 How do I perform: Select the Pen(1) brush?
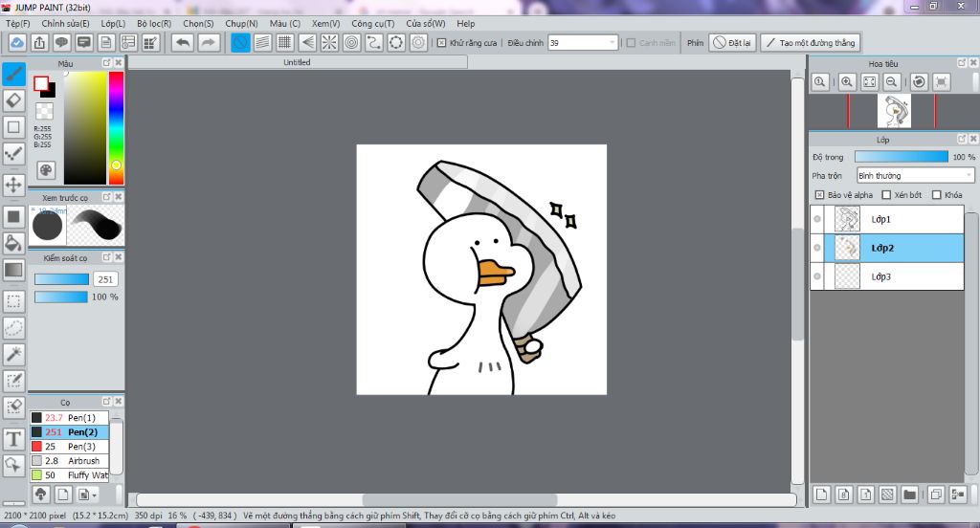[69, 417]
